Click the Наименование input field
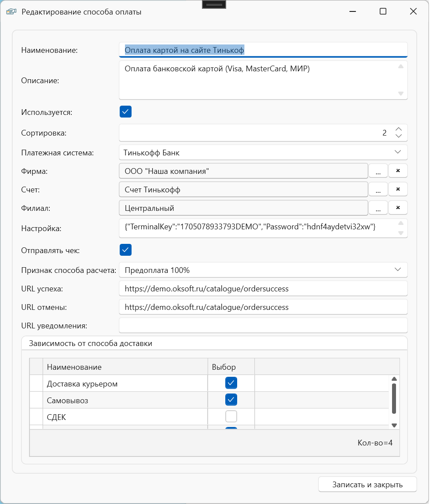Screen dimensions: 440x504 (x=263, y=50)
